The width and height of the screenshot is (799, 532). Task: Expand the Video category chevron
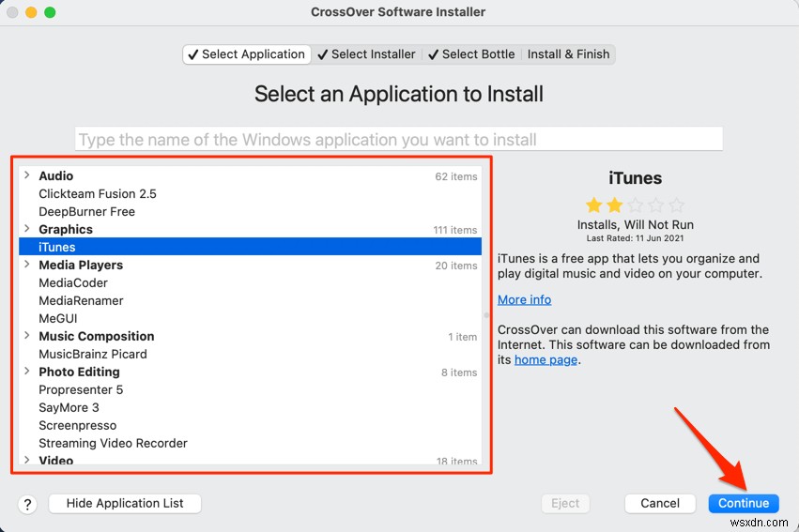tap(27, 460)
